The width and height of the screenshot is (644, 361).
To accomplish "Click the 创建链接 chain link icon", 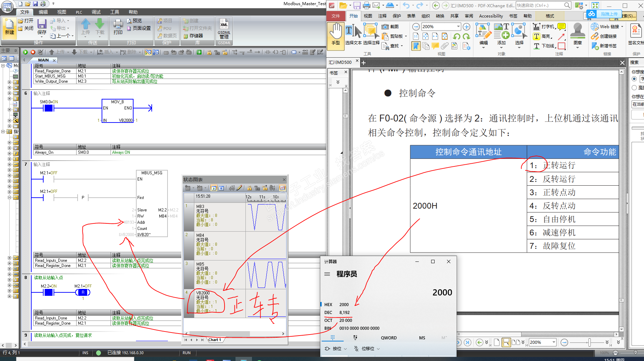I will coord(595,36).
